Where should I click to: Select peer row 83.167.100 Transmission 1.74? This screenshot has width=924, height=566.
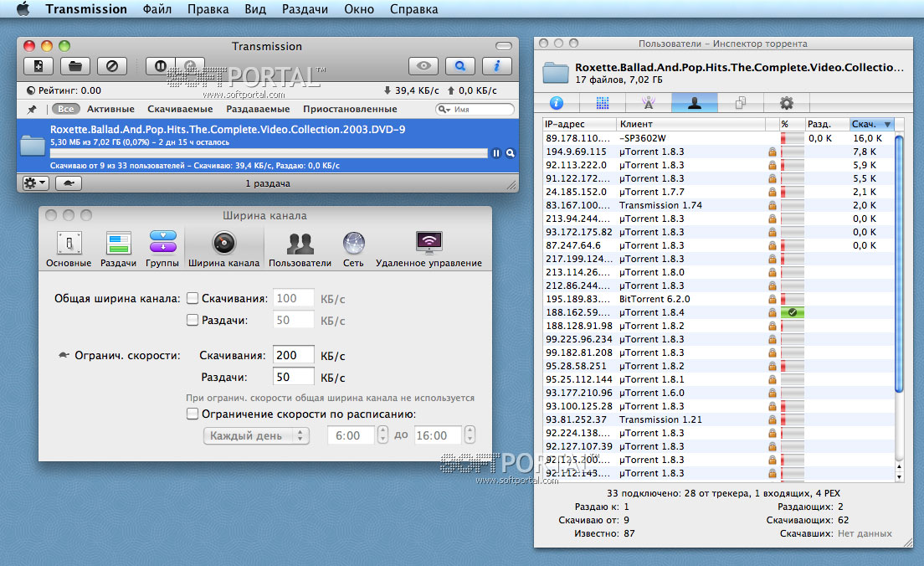[718, 205]
